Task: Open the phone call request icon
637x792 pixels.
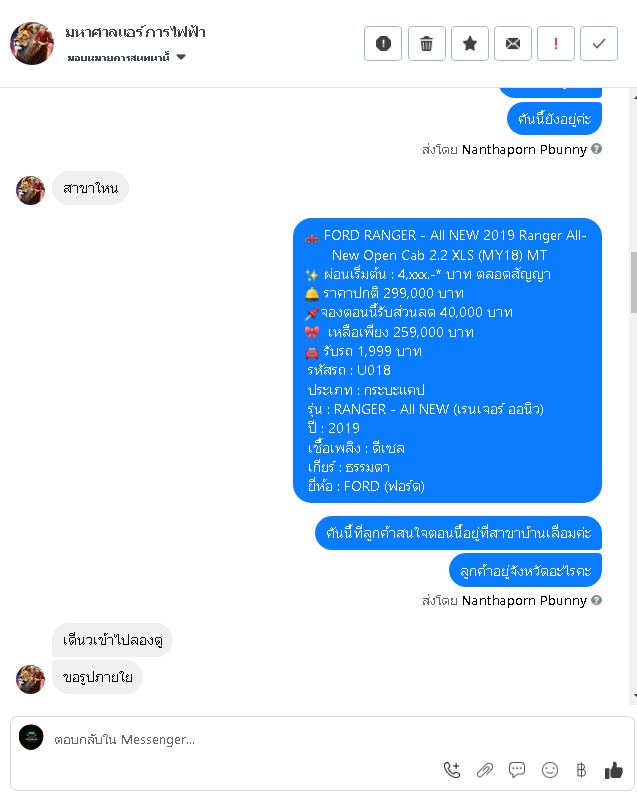Action: tap(452, 770)
